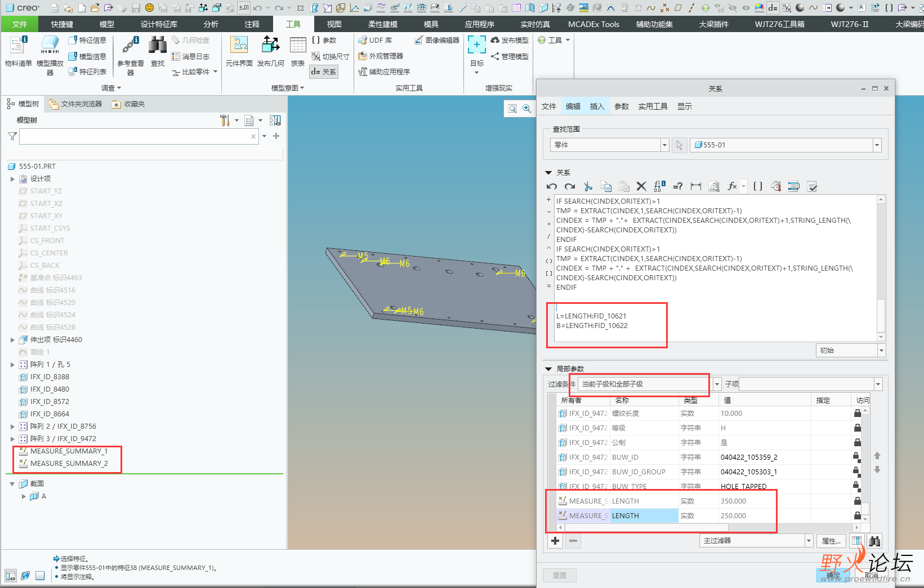The width and height of the screenshot is (924, 588).
Task: Open the Reference Viewer tool
Action: [131, 56]
